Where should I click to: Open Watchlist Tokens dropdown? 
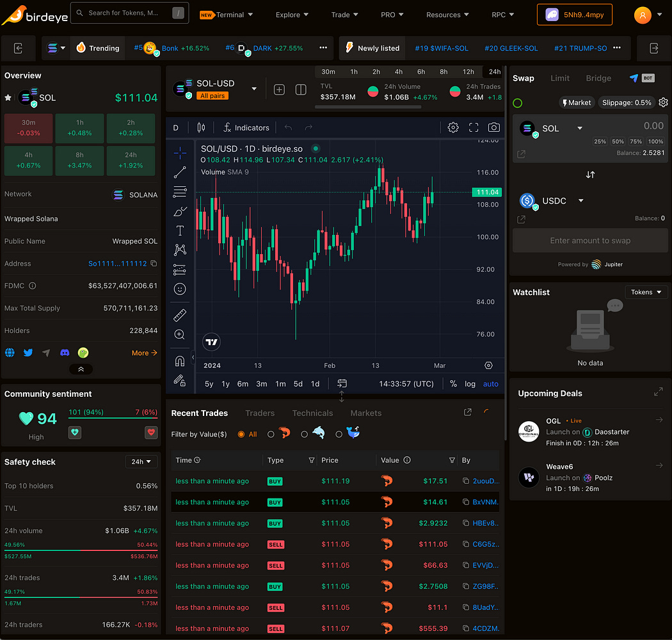[646, 292]
